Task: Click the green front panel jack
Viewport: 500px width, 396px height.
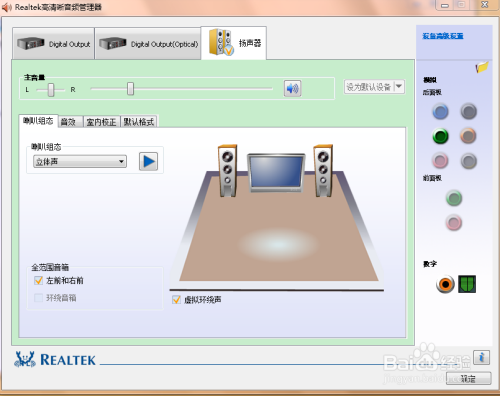Action: pos(454,198)
